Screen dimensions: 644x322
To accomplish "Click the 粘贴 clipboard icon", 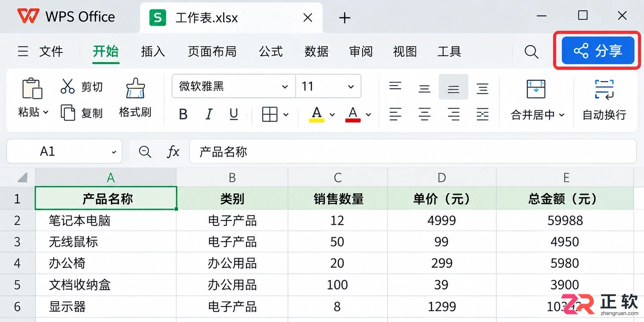I will (x=32, y=88).
